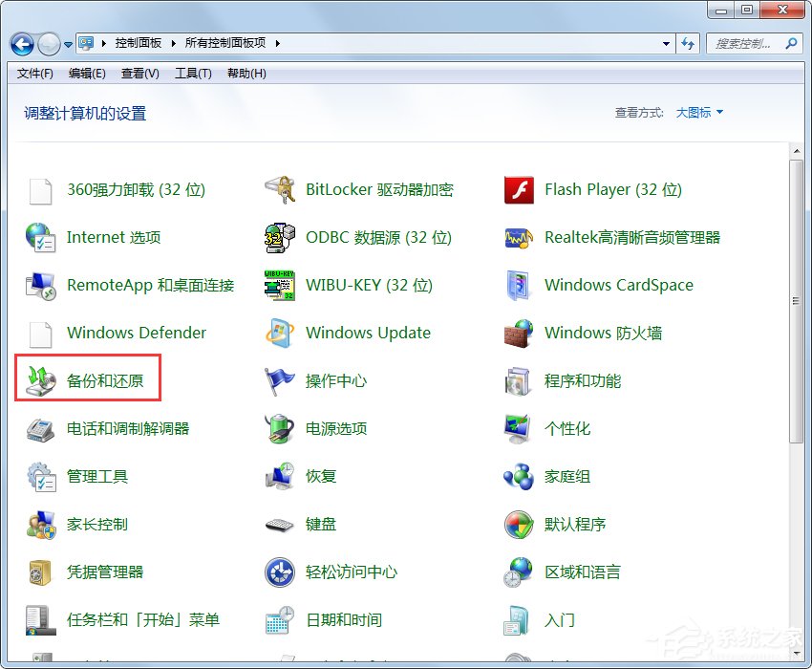
Task: Click the control panel icon in address bar
Action: pos(86,44)
